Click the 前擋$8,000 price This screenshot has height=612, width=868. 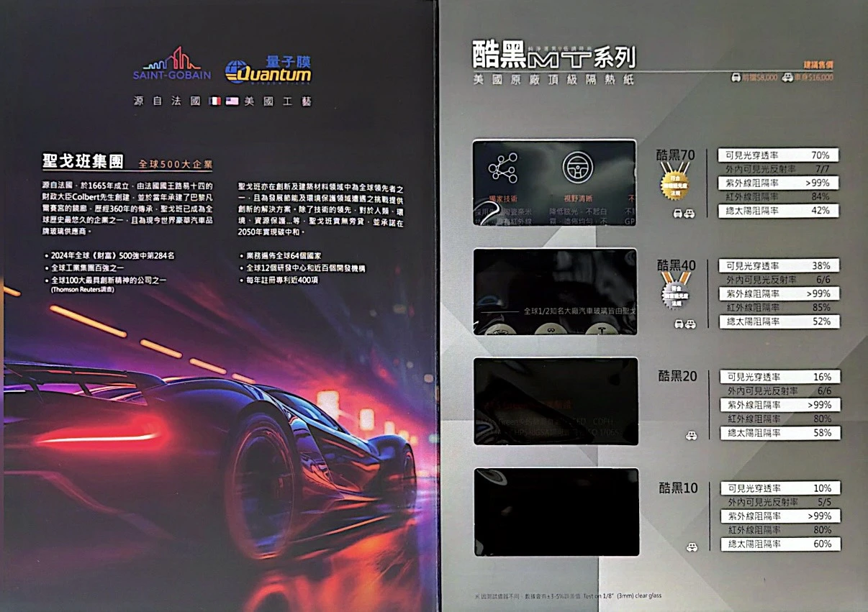click(x=759, y=77)
